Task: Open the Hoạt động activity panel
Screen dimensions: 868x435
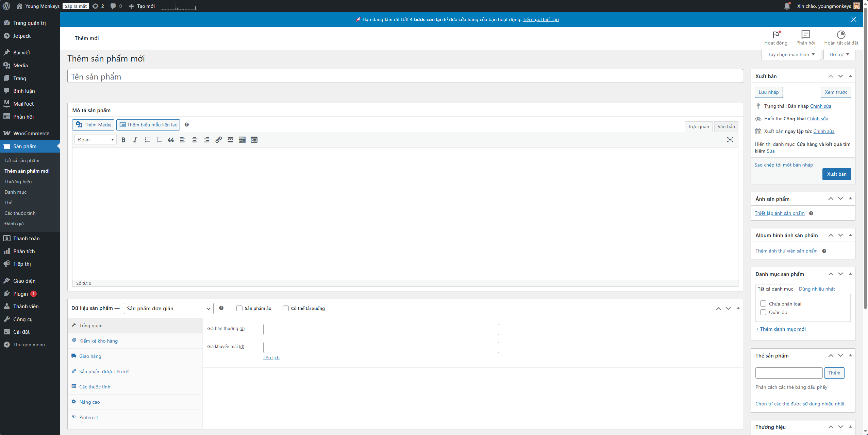Action: point(775,37)
